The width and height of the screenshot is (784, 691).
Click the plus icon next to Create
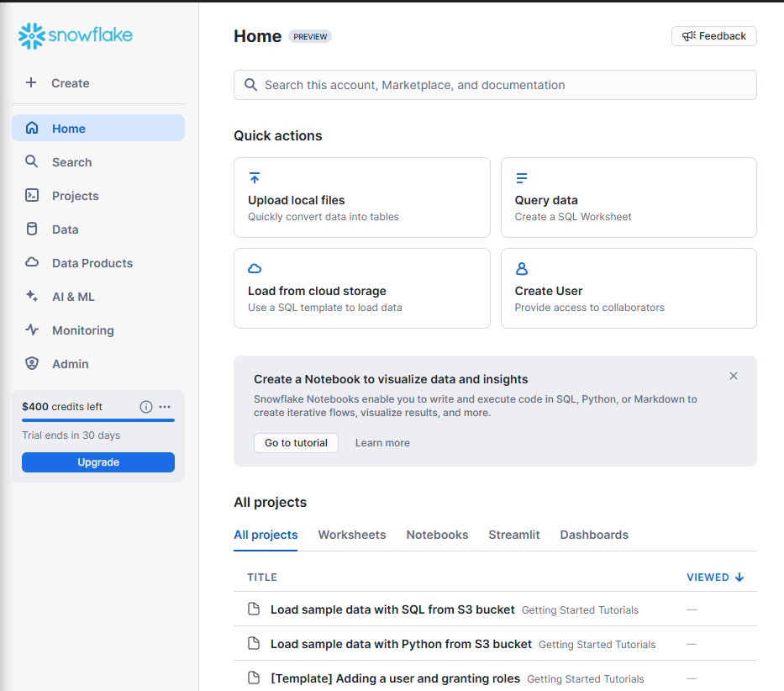point(31,82)
